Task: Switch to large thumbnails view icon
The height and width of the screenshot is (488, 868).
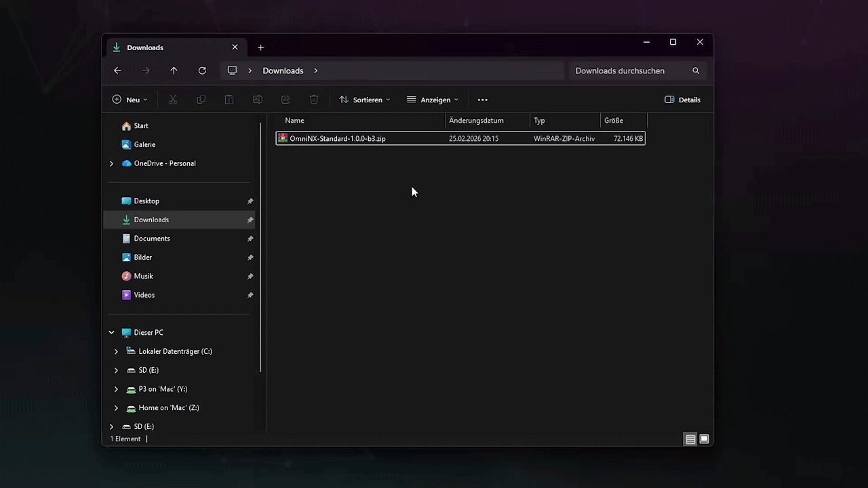Action: point(704,439)
